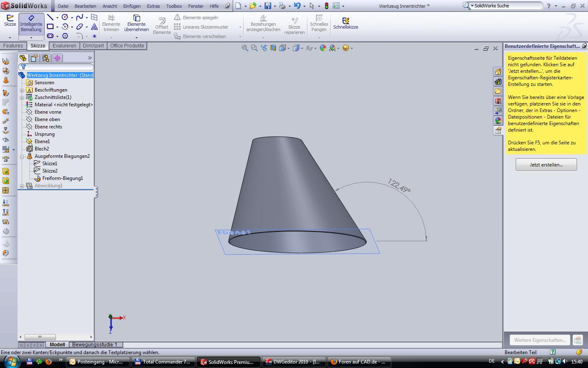Screen dimensions: 588x368
Task: Activate the Elemente trimmen tool
Action: pos(111,24)
